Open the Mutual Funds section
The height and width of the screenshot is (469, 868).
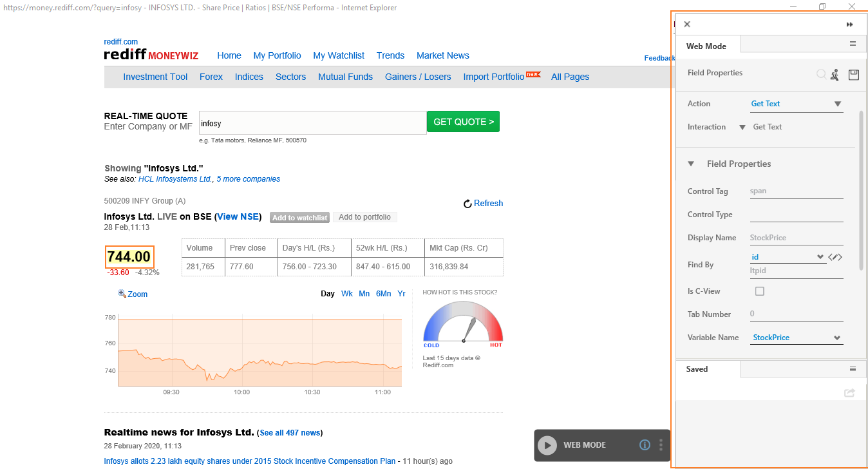coord(345,77)
